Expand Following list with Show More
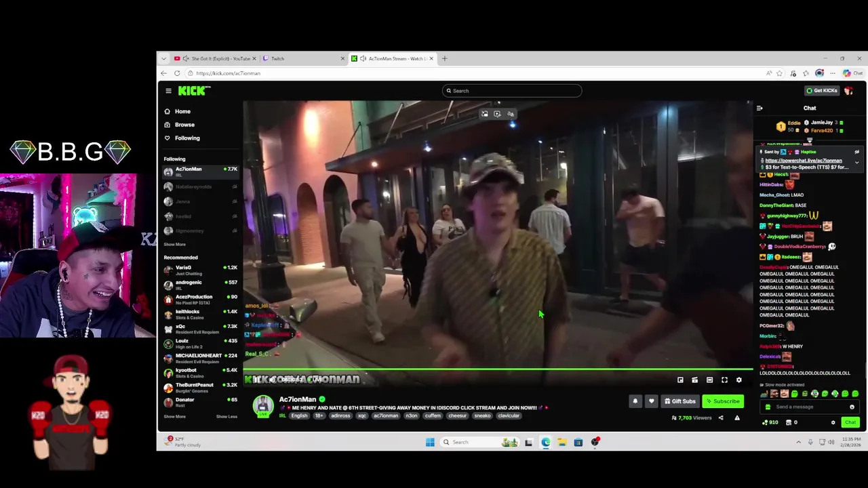Image resolution: width=868 pixels, height=488 pixels. (x=174, y=245)
